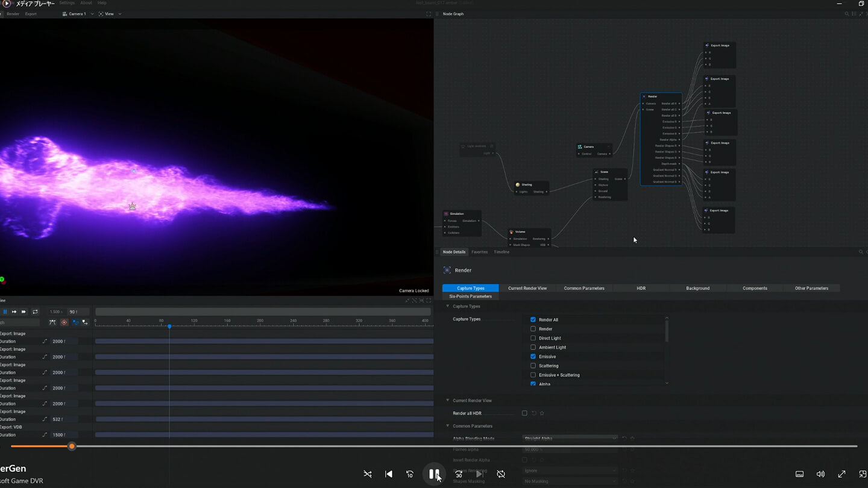The height and width of the screenshot is (488, 868).
Task: Switch media player to mini view
Action: 863,474
